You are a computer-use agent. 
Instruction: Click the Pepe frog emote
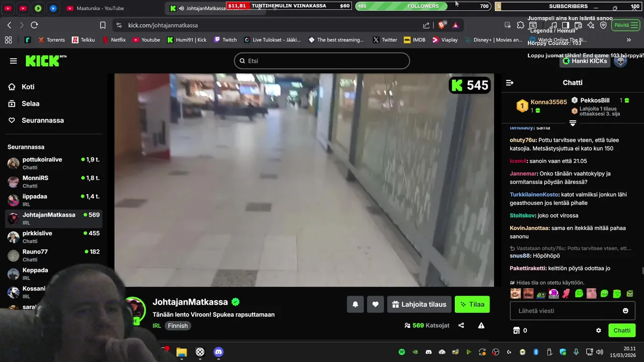coord(541,294)
